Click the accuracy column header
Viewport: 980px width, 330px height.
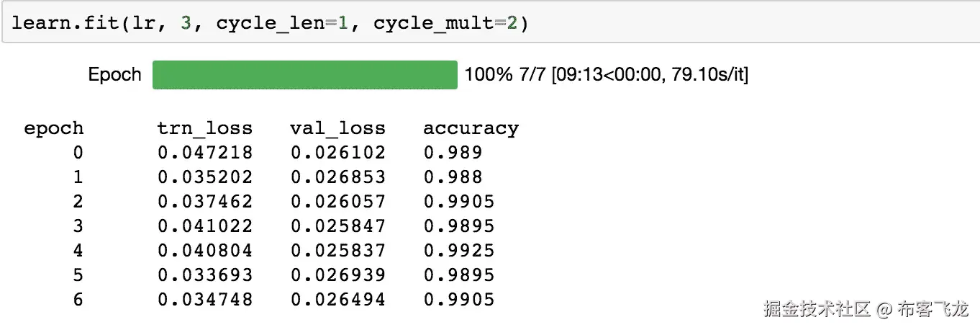(x=471, y=129)
